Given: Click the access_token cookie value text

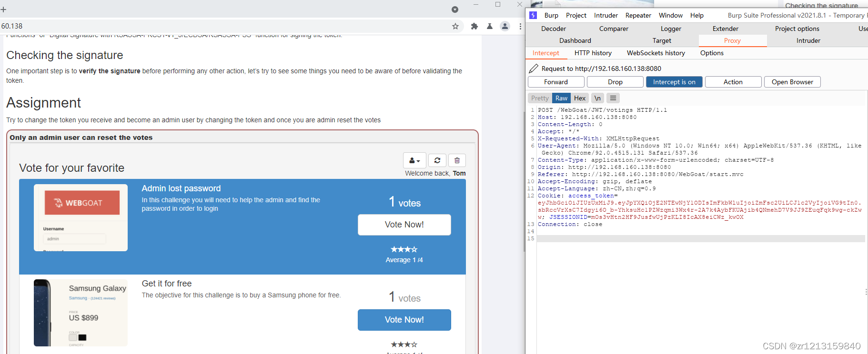Looking at the screenshot, I should click(699, 210).
